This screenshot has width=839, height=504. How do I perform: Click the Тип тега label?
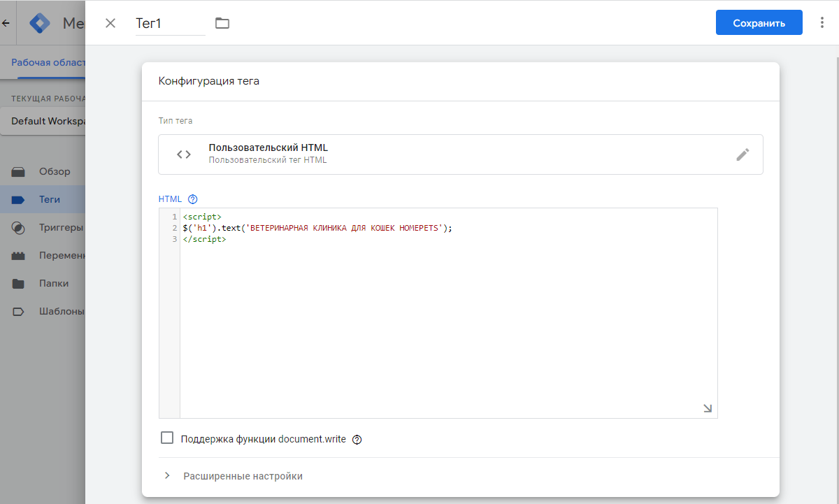click(175, 121)
